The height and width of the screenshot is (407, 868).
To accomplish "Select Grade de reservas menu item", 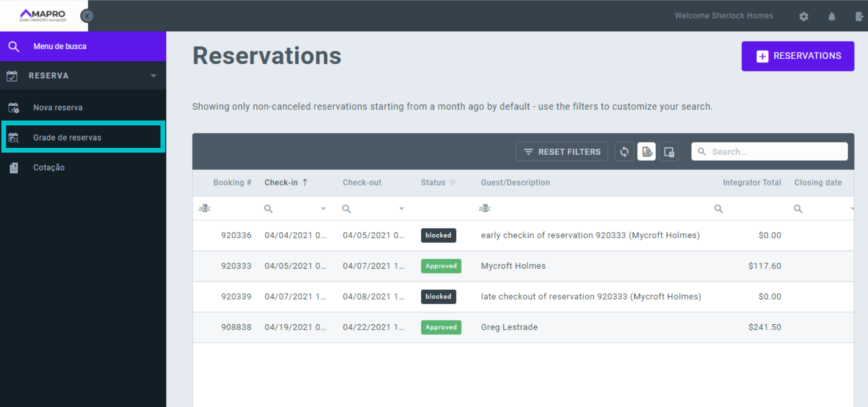I will 67,137.
